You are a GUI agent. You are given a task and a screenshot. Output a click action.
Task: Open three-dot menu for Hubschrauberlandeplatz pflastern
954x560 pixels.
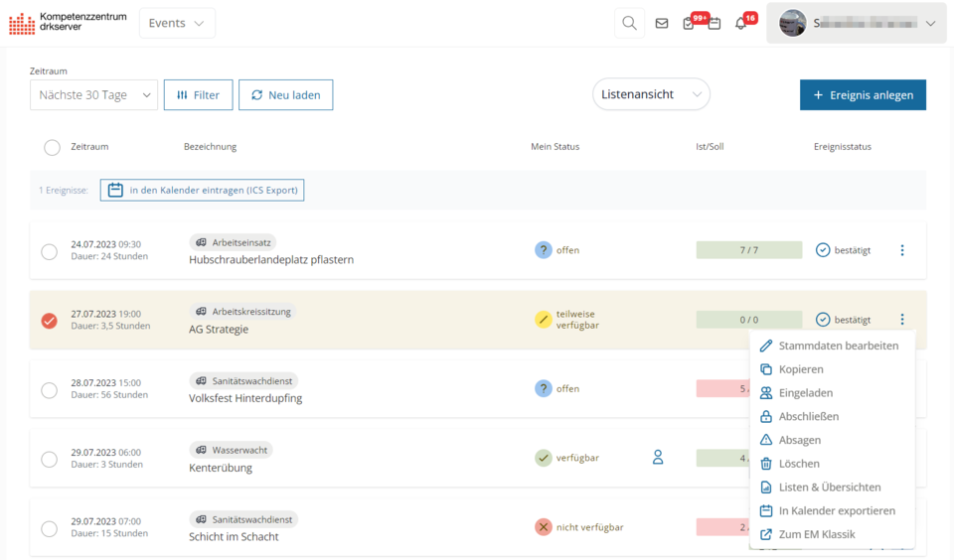pyautogui.click(x=902, y=250)
